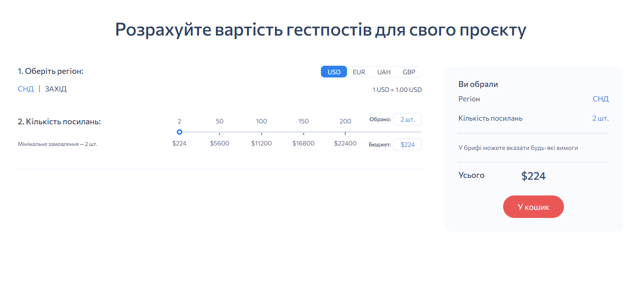Switch currency to GBP
Screen dimensions: 644x281
click(x=409, y=72)
